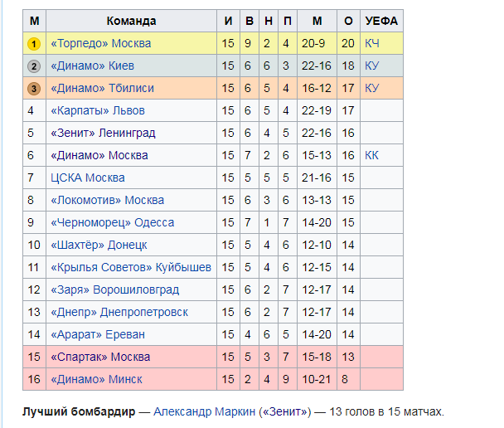The height and width of the screenshot is (428, 504).
Task: Go to «Локомотив» Москва page
Action: 107,200
